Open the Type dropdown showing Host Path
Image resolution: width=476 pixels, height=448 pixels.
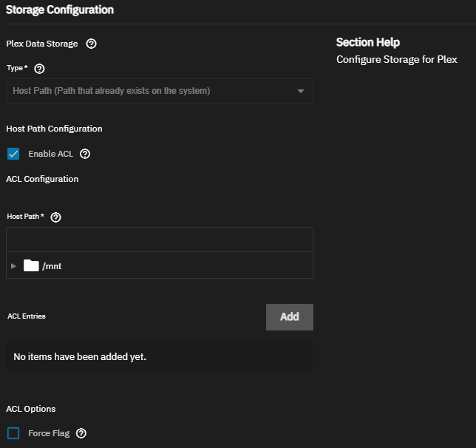point(160,91)
